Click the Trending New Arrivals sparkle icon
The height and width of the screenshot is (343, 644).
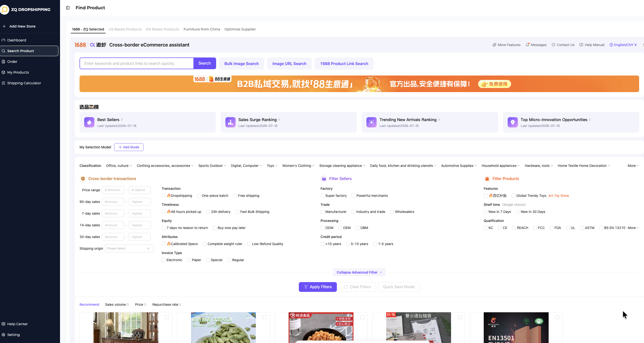[371, 122]
